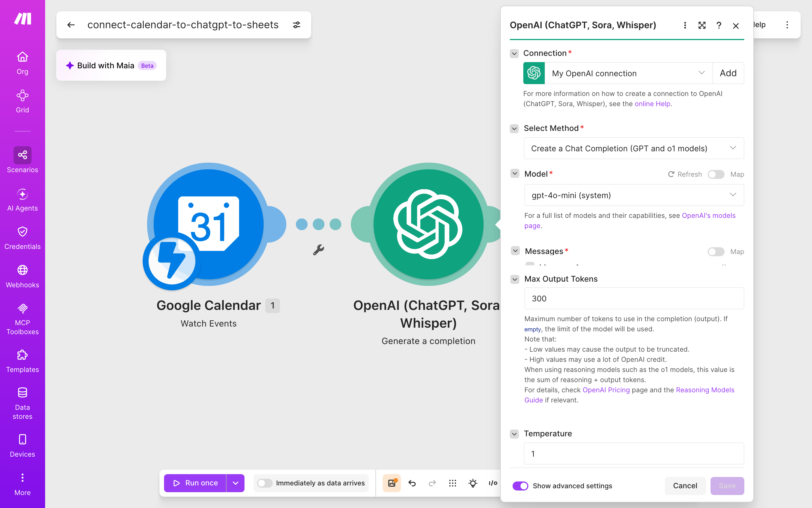Screen dimensions: 812x508
Task: Open Run once options arrow
Action: tap(235, 483)
